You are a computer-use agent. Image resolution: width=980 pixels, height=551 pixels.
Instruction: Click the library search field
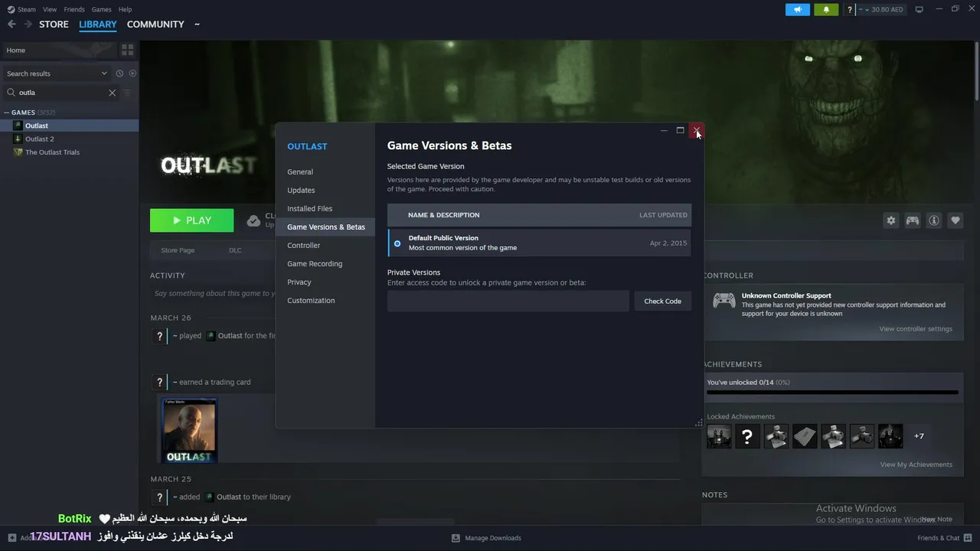[61, 93]
